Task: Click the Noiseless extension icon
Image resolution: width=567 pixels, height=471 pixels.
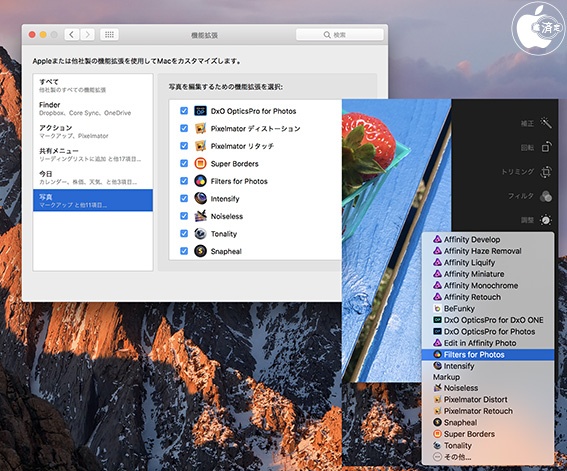Action: tap(200, 216)
